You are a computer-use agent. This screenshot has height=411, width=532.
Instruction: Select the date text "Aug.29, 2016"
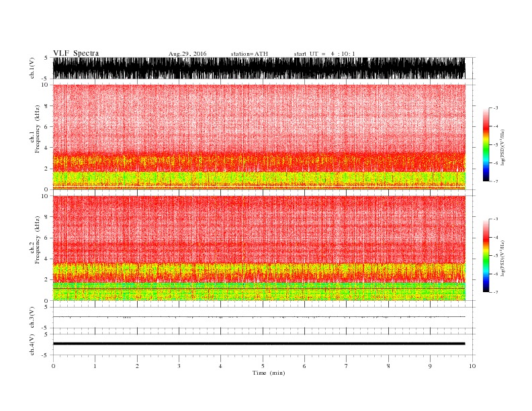pyautogui.click(x=187, y=54)
